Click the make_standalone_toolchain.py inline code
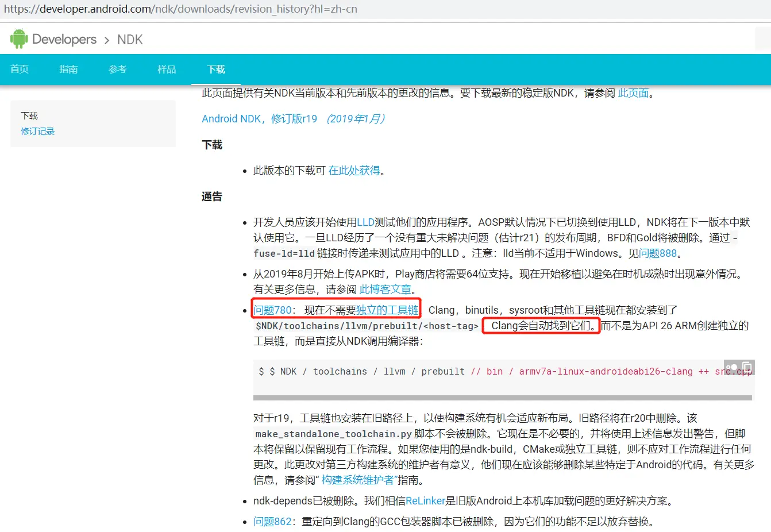 [x=333, y=434]
